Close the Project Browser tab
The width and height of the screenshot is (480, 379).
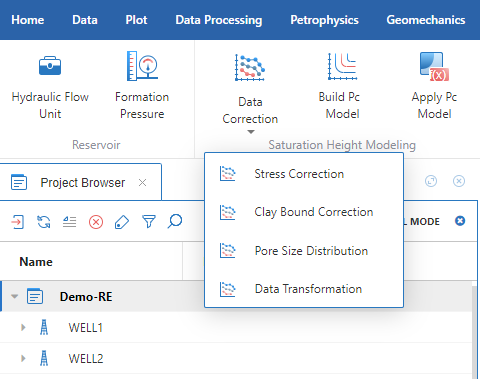142,182
